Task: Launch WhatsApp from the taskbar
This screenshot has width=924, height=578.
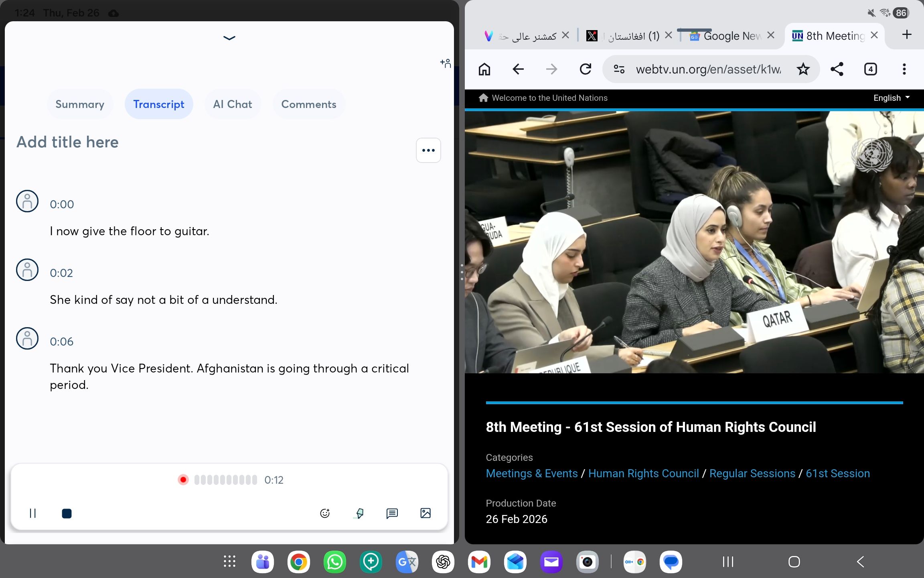Action: tap(334, 562)
